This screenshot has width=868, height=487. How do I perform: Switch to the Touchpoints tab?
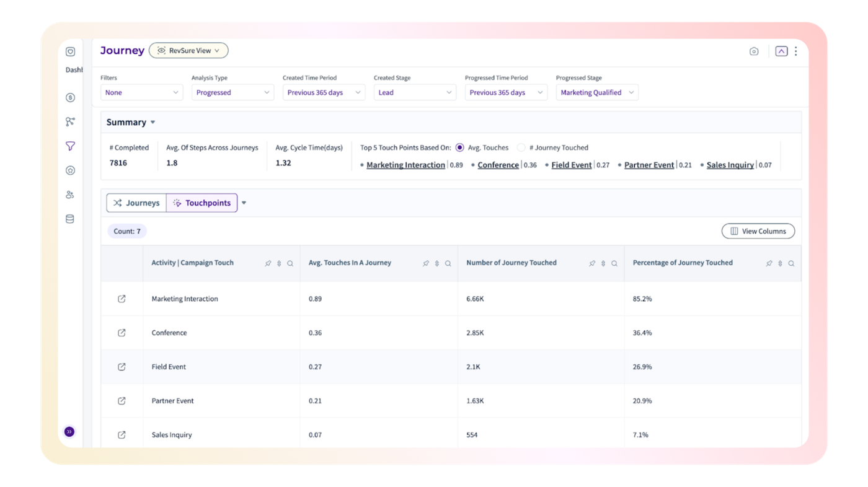point(201,203)
